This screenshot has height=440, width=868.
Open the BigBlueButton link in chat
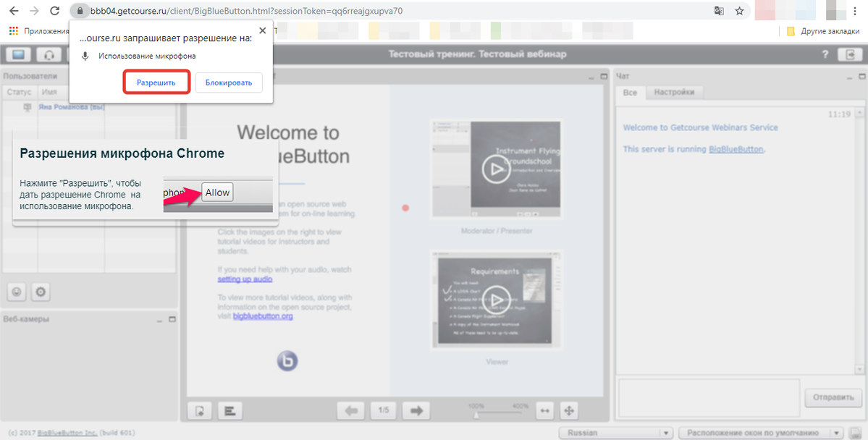[736, 149]
